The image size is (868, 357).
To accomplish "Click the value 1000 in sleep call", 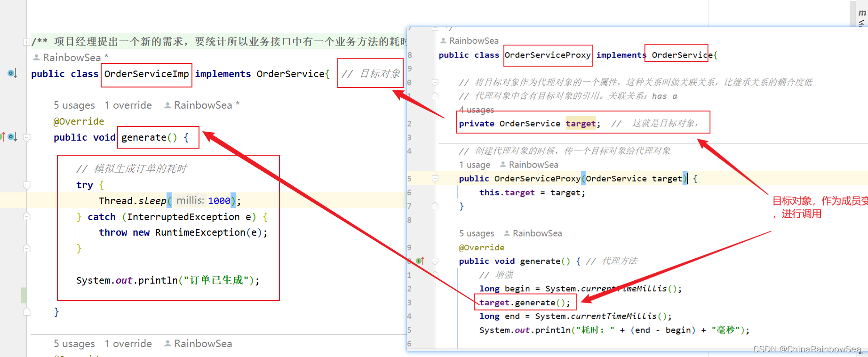I will pos(219,201).
